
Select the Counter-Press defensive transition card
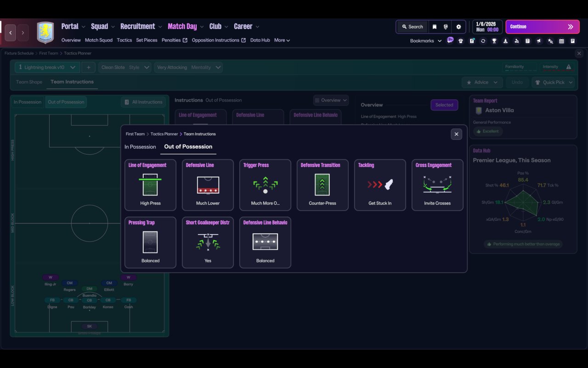pos(322,185)
